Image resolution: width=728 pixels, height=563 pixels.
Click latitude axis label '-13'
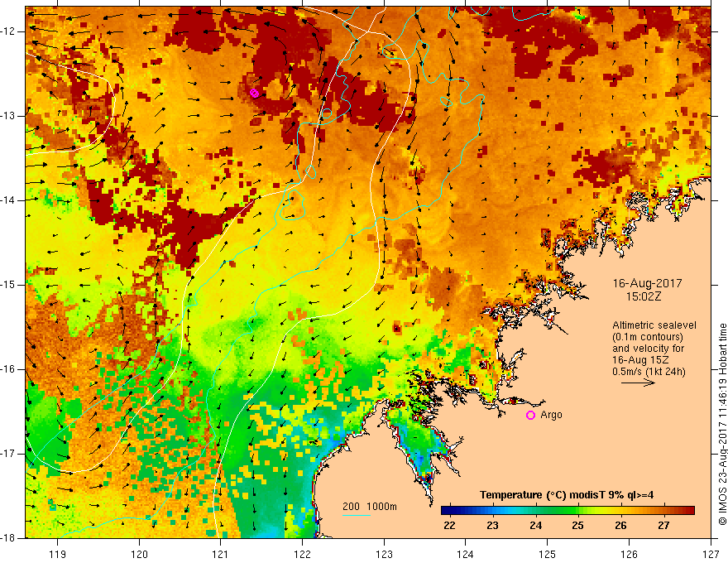point(9,116)
